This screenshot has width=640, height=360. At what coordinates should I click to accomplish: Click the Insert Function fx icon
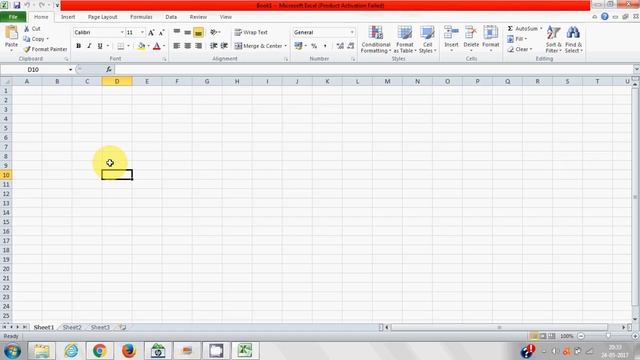pos(109,69)
